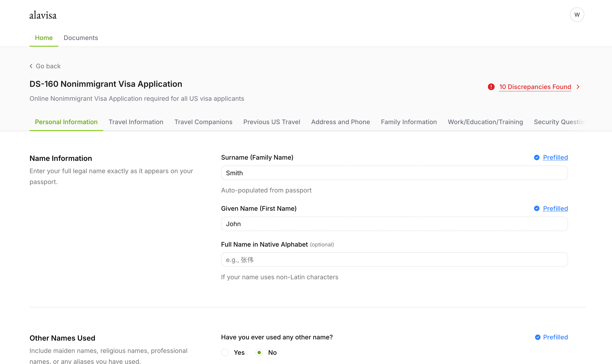Viewport: 612px width, 364px height.
Task: Click the Prefilled checkmark near Other Names question
Action: coord(538,337)
